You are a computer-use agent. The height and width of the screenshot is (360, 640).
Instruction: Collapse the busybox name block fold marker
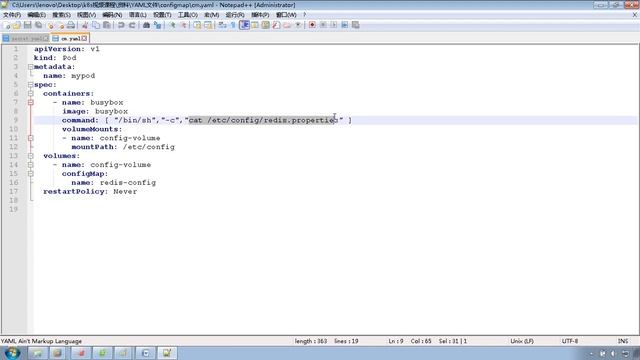pos(31,102)
